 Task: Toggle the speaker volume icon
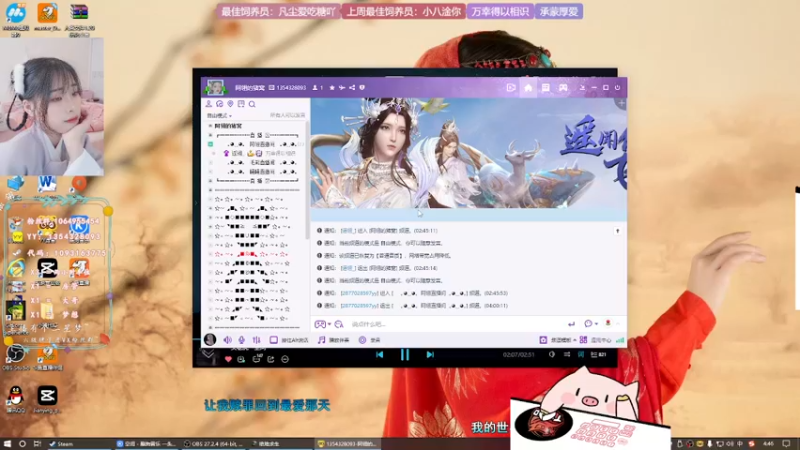(x=228, y=340)
